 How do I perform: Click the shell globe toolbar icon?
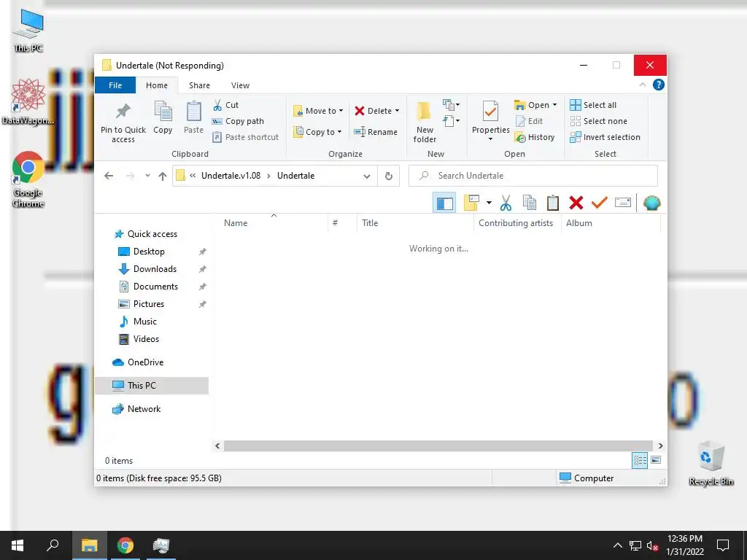tap(651, 203)
